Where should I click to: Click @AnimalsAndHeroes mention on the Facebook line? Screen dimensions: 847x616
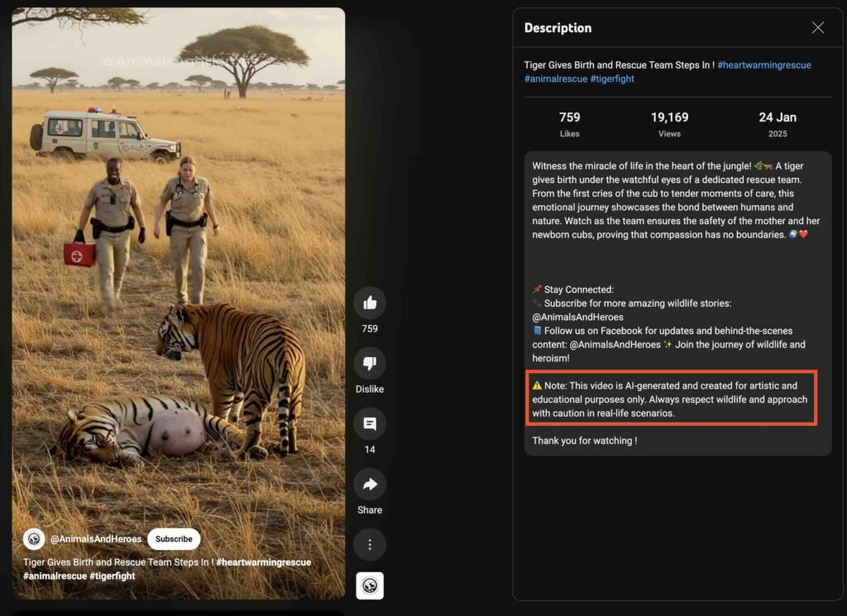tap(624, 345)
